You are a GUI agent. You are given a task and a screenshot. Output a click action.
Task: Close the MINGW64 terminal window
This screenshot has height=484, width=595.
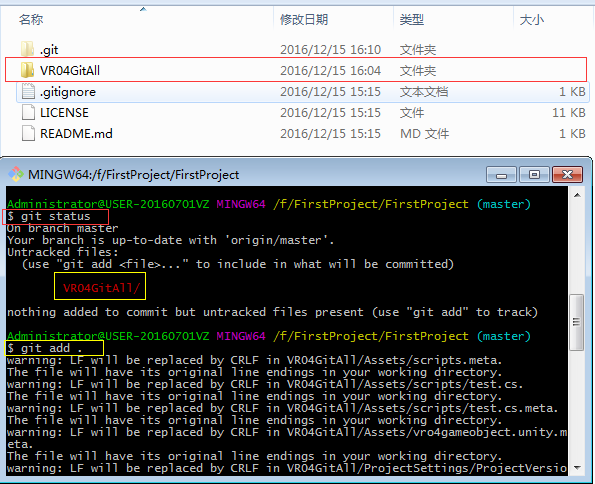coord(567,175)
